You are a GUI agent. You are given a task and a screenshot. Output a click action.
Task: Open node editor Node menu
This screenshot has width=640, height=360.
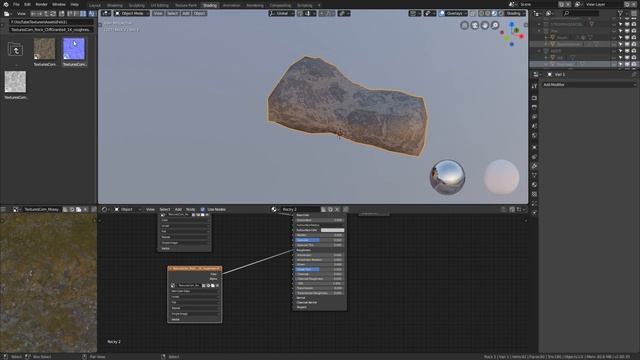[x=190, y=209]
